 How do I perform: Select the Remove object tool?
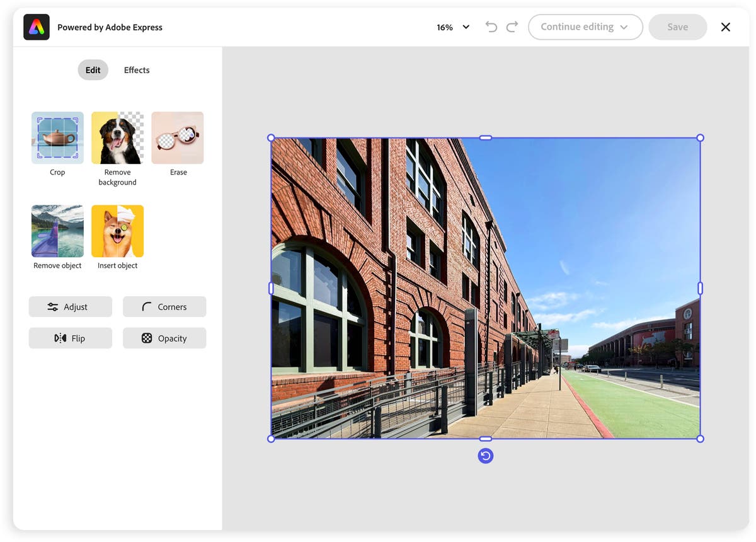point(57,231)
